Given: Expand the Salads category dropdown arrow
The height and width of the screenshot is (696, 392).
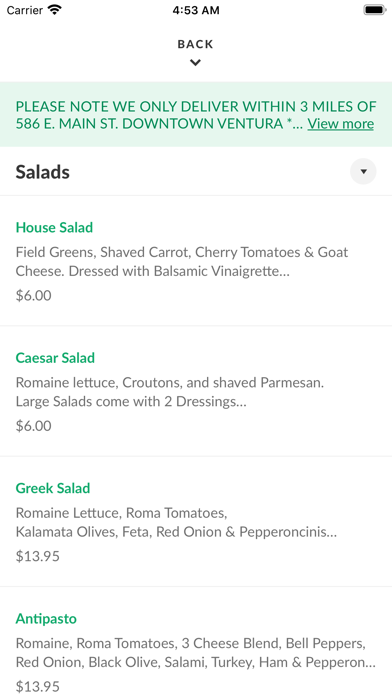Looking at the screenshot, I should tap(363, 171).
